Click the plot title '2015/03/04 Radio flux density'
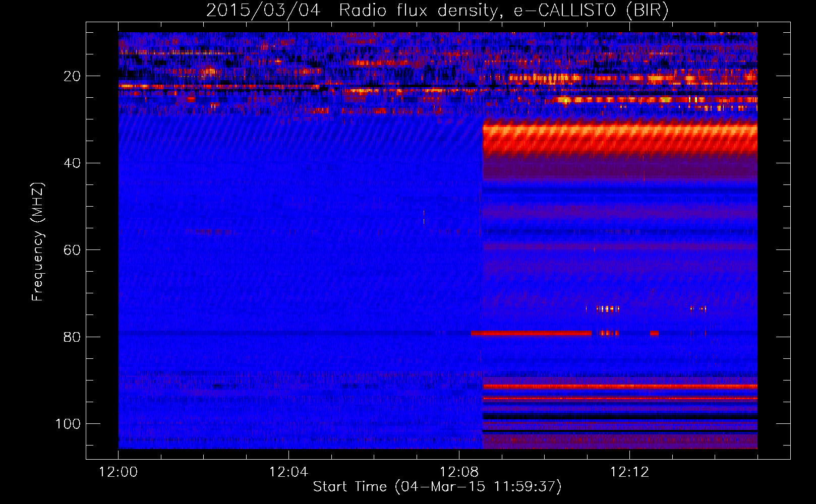This screenshot has width=816, height=504. (x=437, y=10)
